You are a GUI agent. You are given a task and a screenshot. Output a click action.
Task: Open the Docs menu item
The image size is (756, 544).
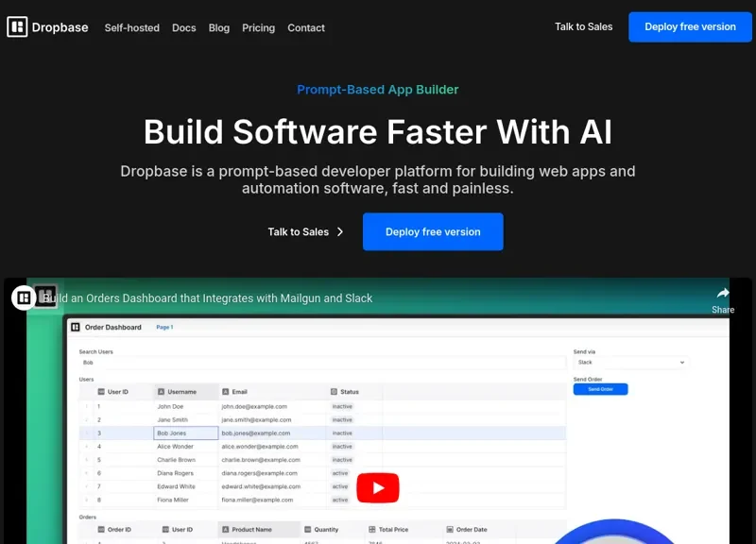pos(183,28)
